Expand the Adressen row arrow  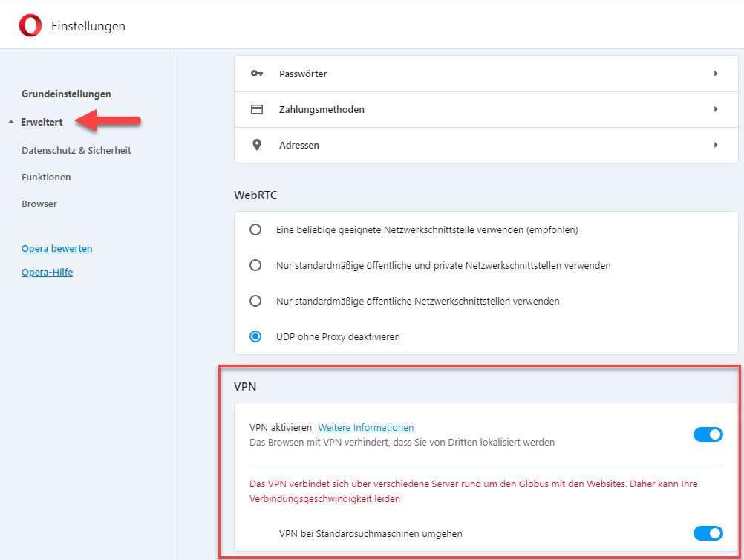[716, 145]
